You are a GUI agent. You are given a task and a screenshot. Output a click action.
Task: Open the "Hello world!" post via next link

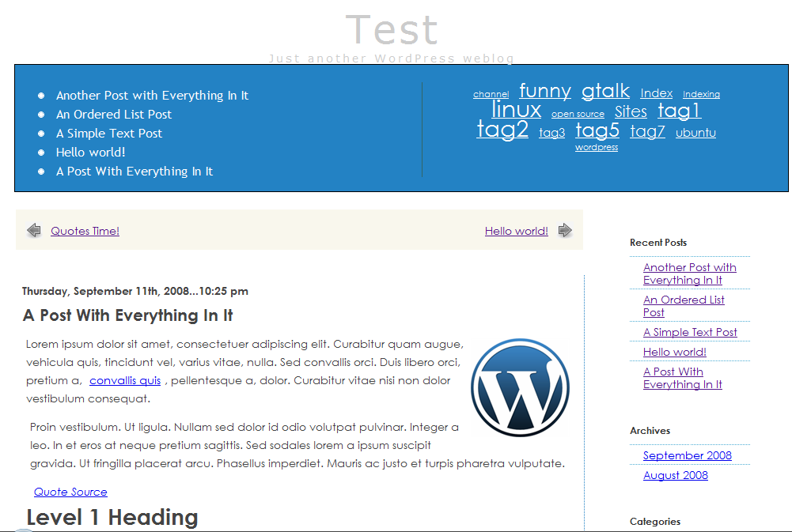tap(516, 231)
